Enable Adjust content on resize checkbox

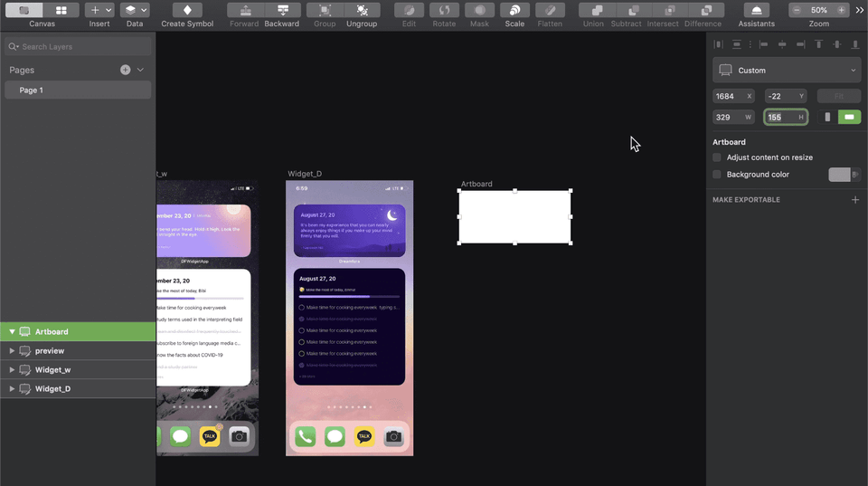click(717, 157)
